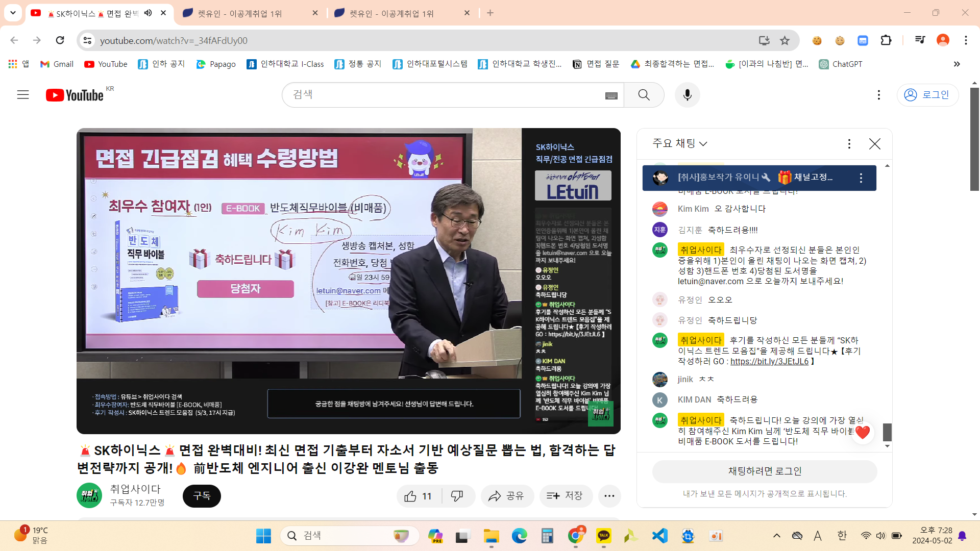Open the tab search dropdown arrow
The width and height of the screenshot is (980, 551).
tap(13, 13)
